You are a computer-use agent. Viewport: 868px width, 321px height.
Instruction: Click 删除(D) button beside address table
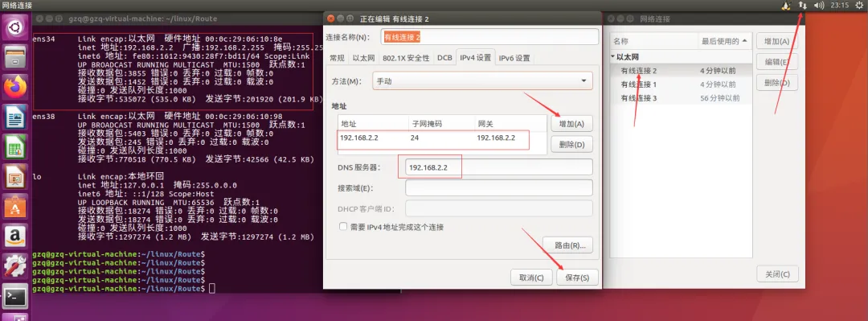click(x=572, y=145)
